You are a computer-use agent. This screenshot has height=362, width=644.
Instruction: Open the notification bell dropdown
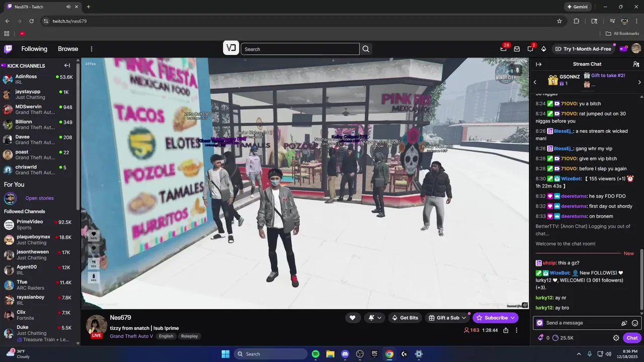(x=375, y=318)
